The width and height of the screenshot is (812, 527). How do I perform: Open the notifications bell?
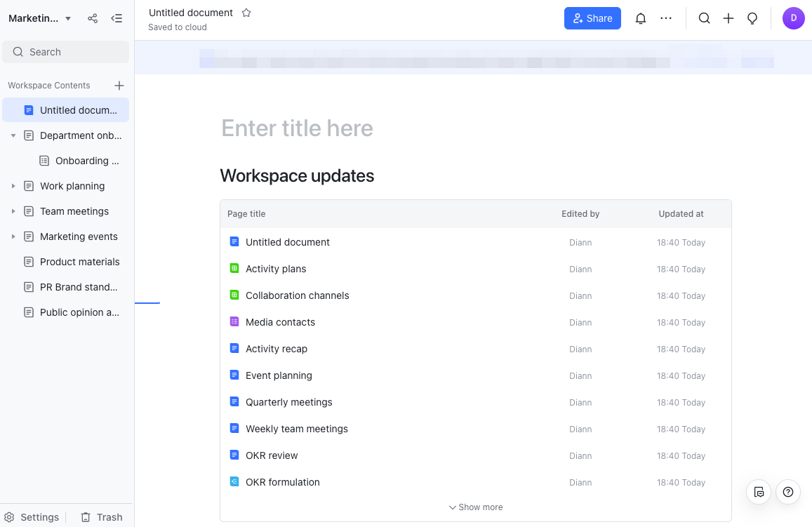point(640,19)
